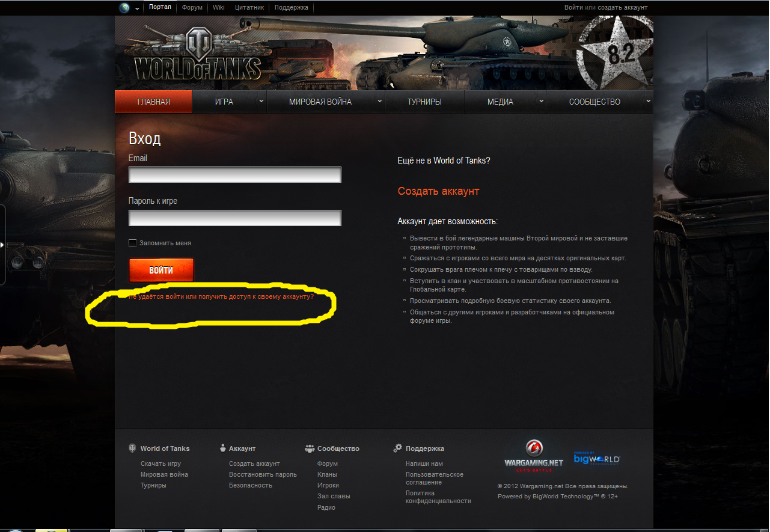Click создать аккаунт in the top-right corner
This screenshot has width=770, height=532.
click(622, 7)
